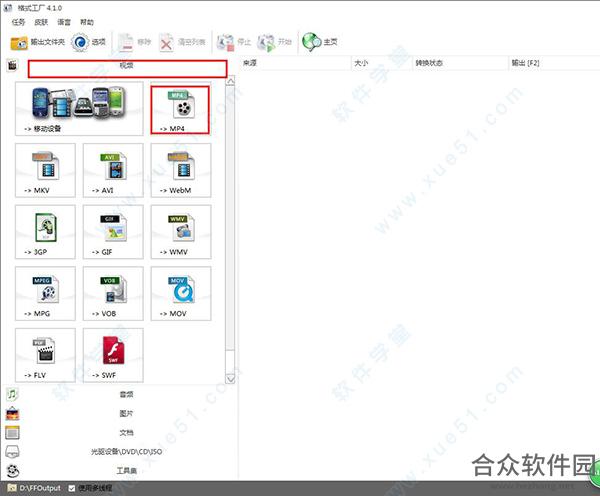This screenshot has width=600, height=496.
Task: Select the -> SWF flash converter
Action: [113, 355]
